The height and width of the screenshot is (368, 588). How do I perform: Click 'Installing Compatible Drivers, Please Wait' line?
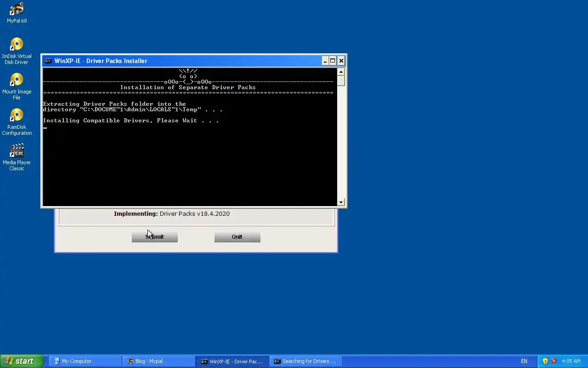[131, 121]
